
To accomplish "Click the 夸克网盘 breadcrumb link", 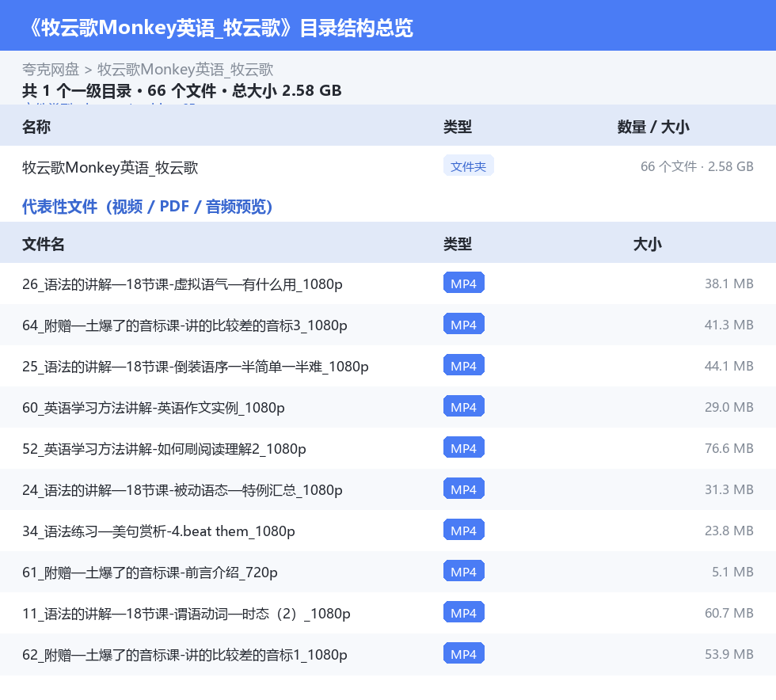I will [x=51, y=70].
